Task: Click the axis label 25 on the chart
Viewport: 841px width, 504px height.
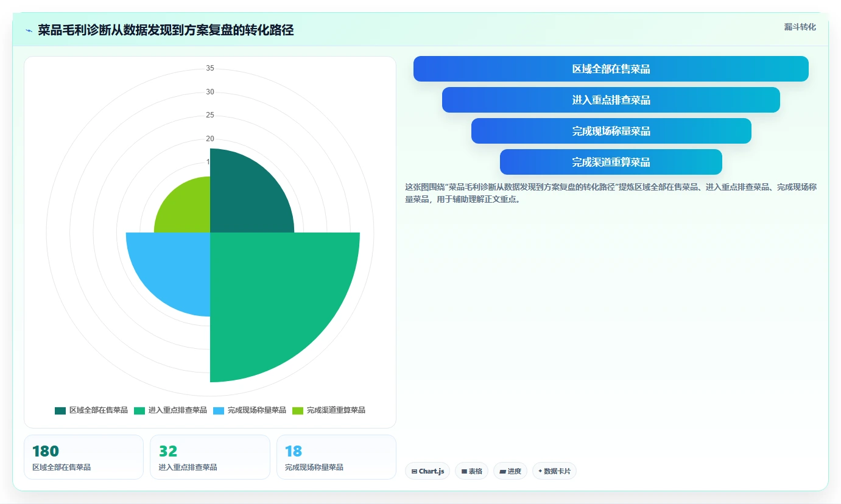Action: click(x=210, y=115)
